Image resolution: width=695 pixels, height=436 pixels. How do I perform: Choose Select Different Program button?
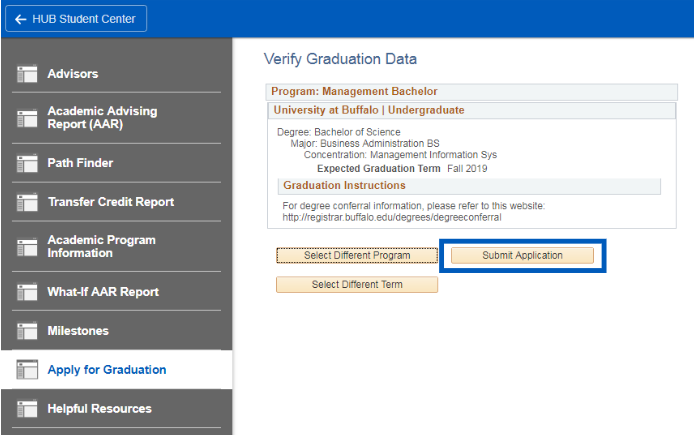[x=357, y=256]
